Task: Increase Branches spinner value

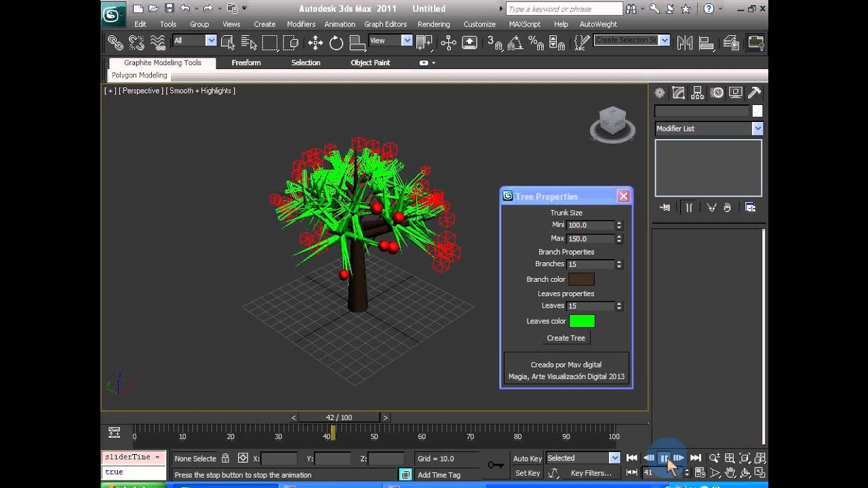Action: click(619, 262)
